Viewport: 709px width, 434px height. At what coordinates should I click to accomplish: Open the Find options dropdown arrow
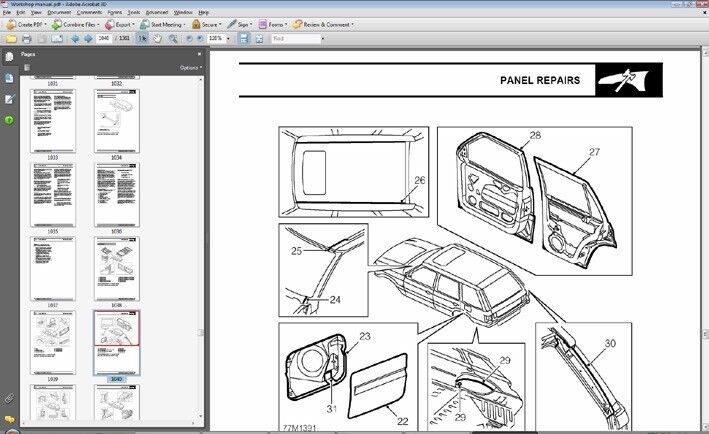coord(323,39)
